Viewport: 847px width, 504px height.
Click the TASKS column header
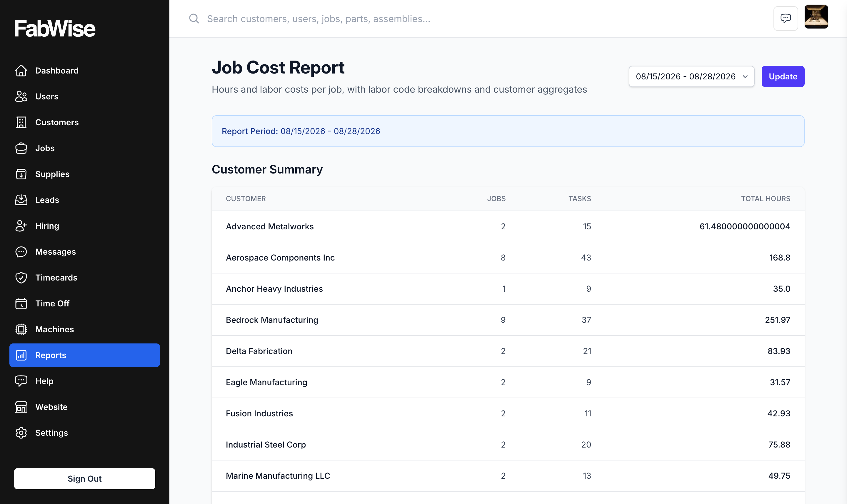coord(580,199)
